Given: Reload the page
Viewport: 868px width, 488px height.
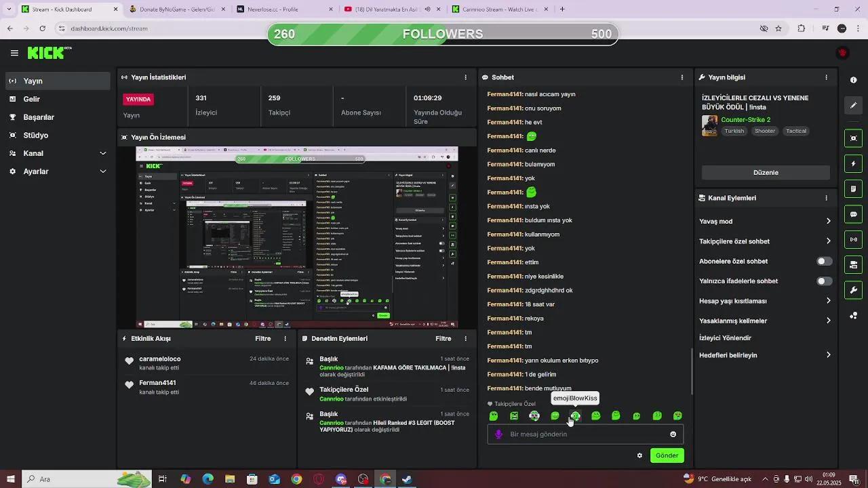Looking at the screenshot, I should 42,28.
